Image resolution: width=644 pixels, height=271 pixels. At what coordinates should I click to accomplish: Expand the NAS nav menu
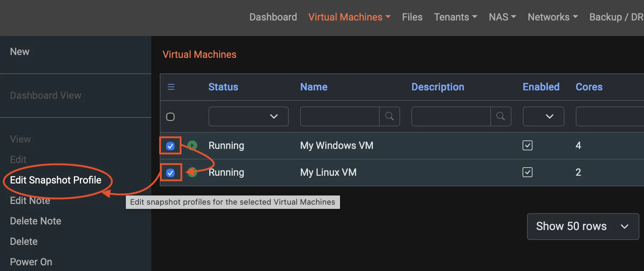click(x=502, y=17)
